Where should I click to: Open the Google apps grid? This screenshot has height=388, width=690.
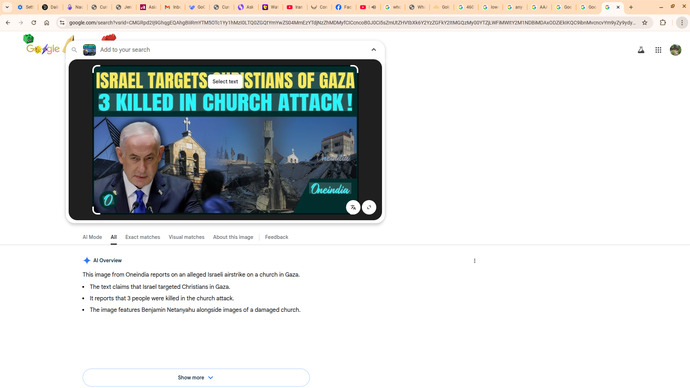pyautogui.click(x=658, y=50)
